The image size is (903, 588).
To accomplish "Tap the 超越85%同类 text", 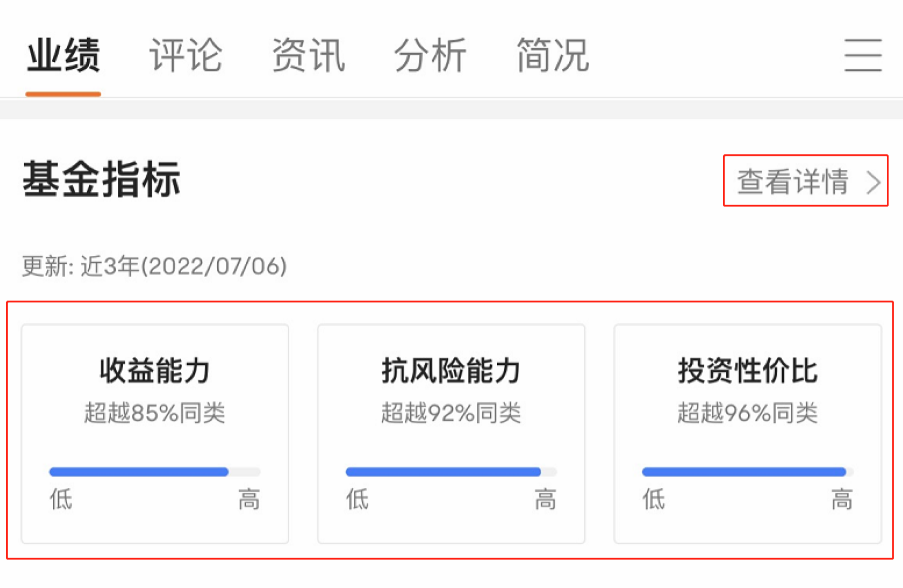I will (155, 413).
